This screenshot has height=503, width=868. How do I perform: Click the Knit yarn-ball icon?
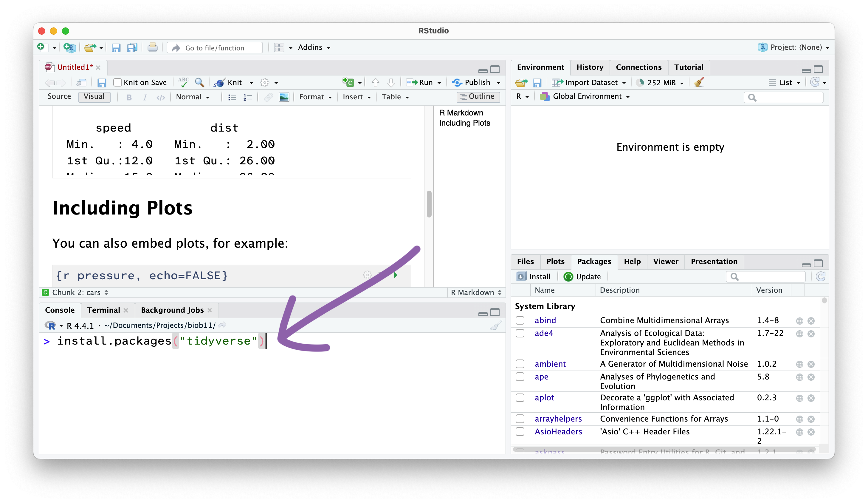[x=219, y=83]
